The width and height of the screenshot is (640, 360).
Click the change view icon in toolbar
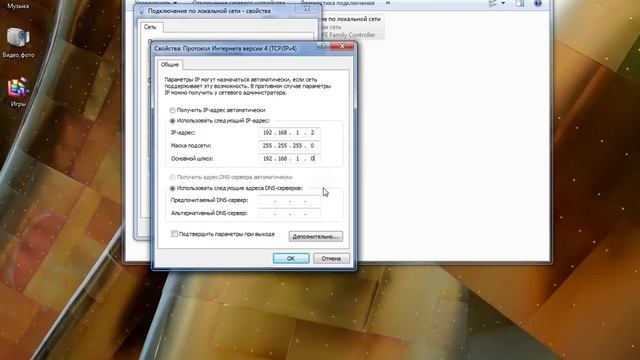click(x=493, y=3)
